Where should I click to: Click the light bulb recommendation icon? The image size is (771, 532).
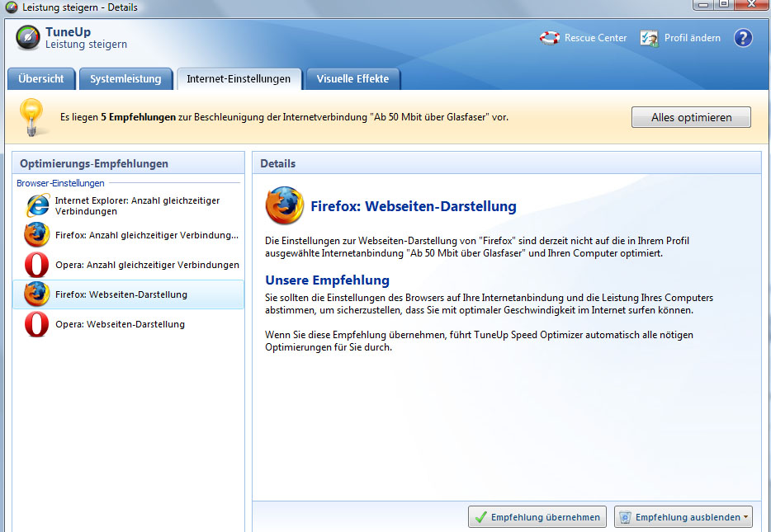(31, 117)
